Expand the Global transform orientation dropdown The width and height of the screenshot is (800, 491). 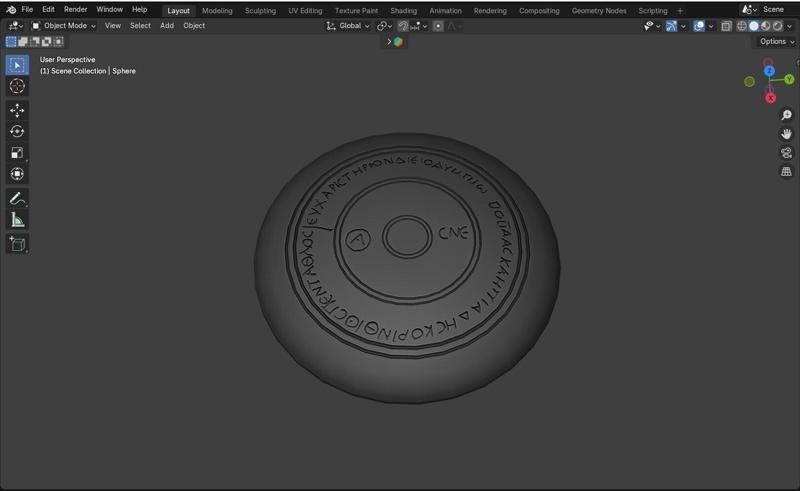[x=348, y=26]
